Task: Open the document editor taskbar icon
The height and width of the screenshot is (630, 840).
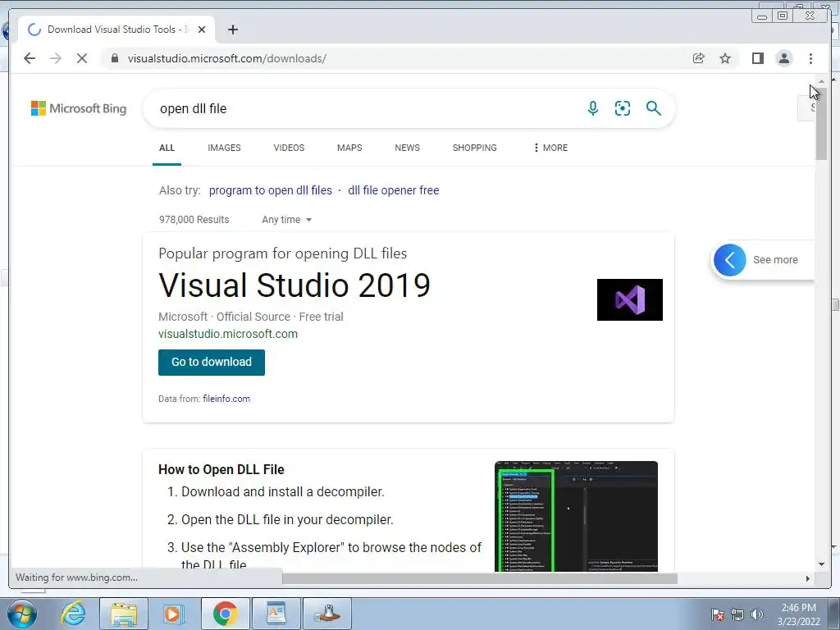Action: coord(276,614)
